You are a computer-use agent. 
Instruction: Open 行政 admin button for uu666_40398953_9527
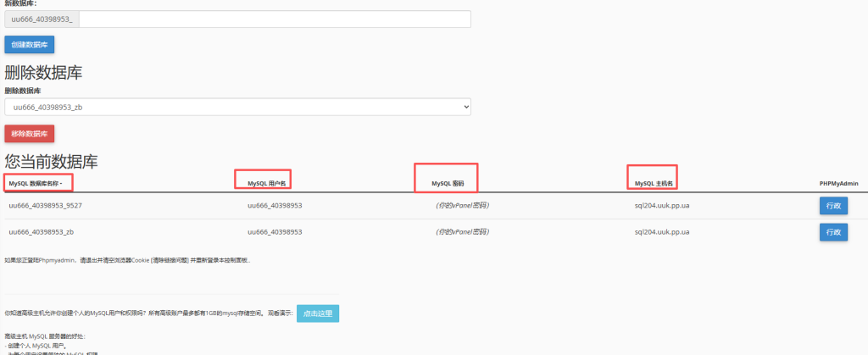833,206
